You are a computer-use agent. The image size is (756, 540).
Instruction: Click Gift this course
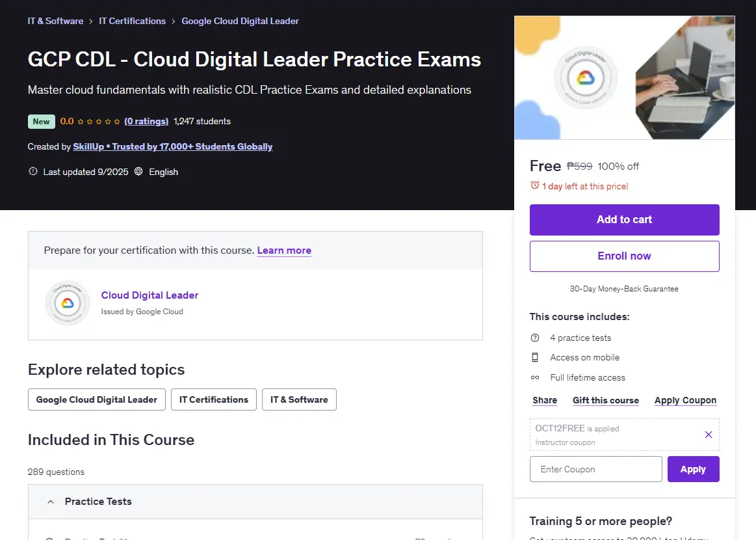click(606, 400)
